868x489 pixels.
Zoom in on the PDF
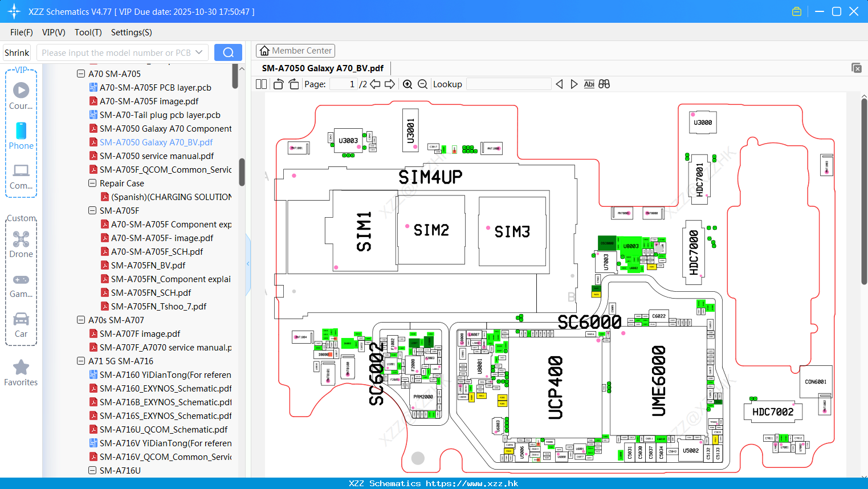pos(407,84)
